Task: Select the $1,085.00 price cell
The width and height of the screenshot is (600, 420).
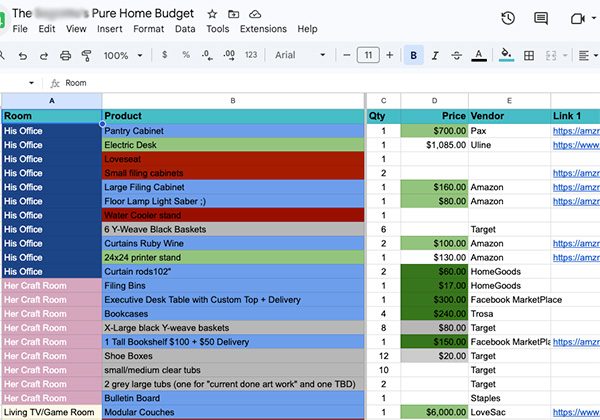Action: click(434, 145)
